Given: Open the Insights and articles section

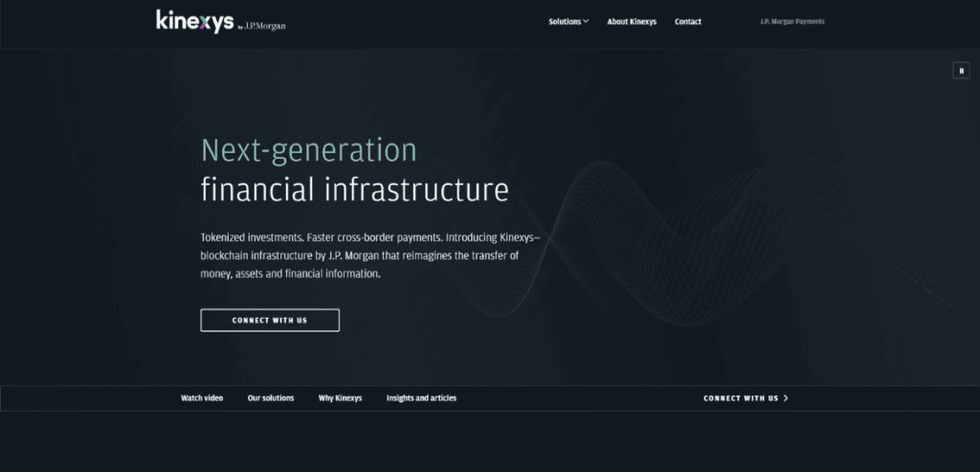Looking at the screenshot, I should pyautogui.click(x=421, y=398).
